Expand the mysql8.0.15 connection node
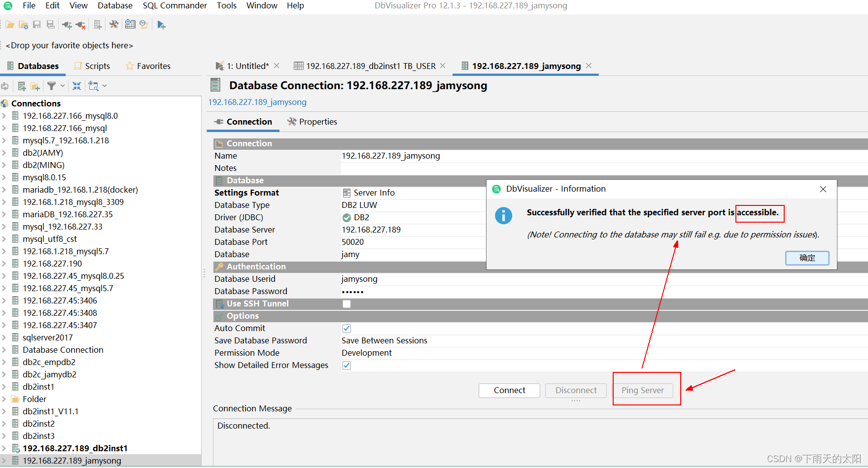 coord(4,177)
